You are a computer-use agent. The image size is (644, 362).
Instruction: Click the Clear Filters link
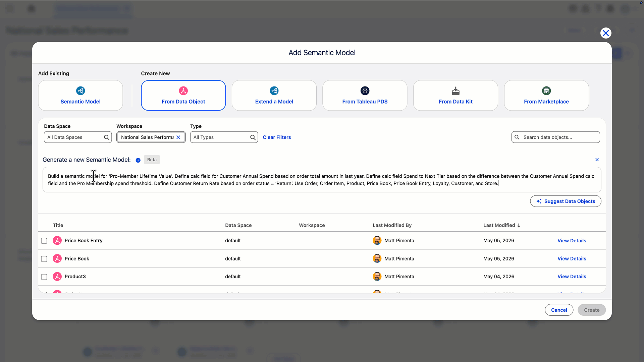(x=277, y=137)
